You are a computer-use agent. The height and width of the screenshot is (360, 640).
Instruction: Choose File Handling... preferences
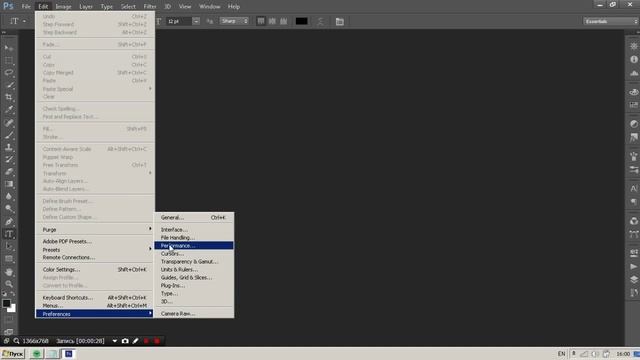(194, 238)
